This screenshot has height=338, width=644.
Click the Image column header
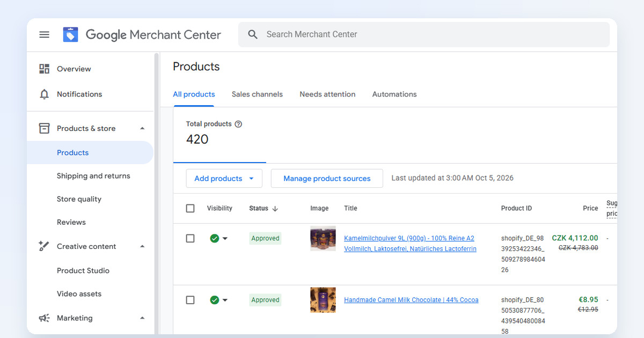click(x=319, y=208)
